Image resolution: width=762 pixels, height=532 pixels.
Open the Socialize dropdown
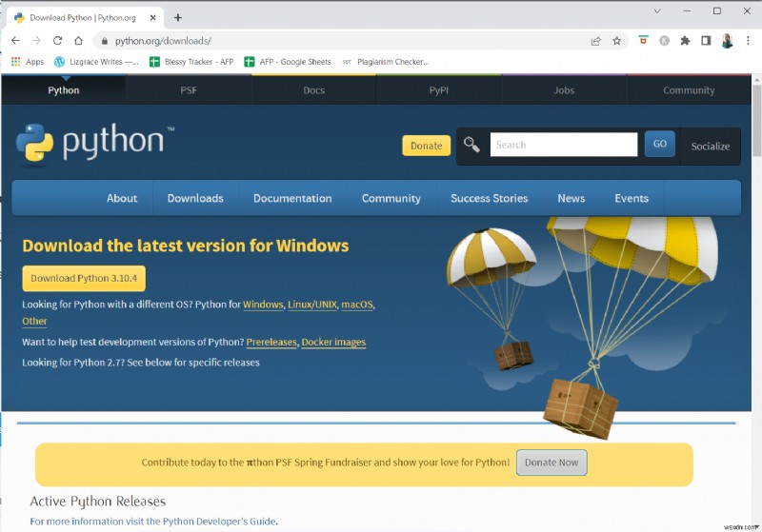tap(711, 147)
